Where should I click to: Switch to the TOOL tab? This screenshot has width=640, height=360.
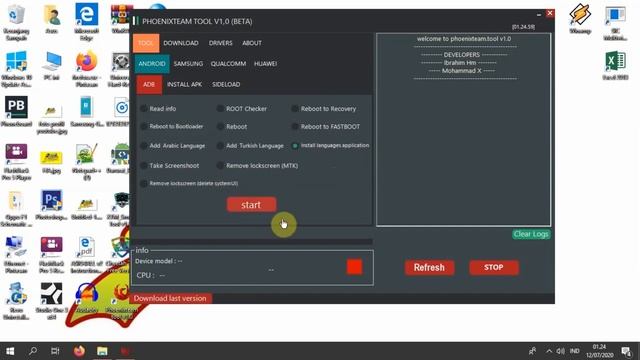pos(146,43)
